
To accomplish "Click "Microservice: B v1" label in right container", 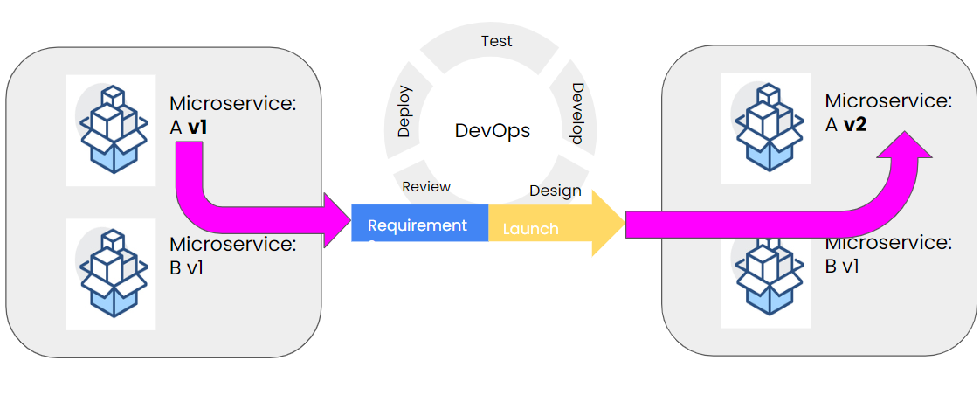I will 887,254.
